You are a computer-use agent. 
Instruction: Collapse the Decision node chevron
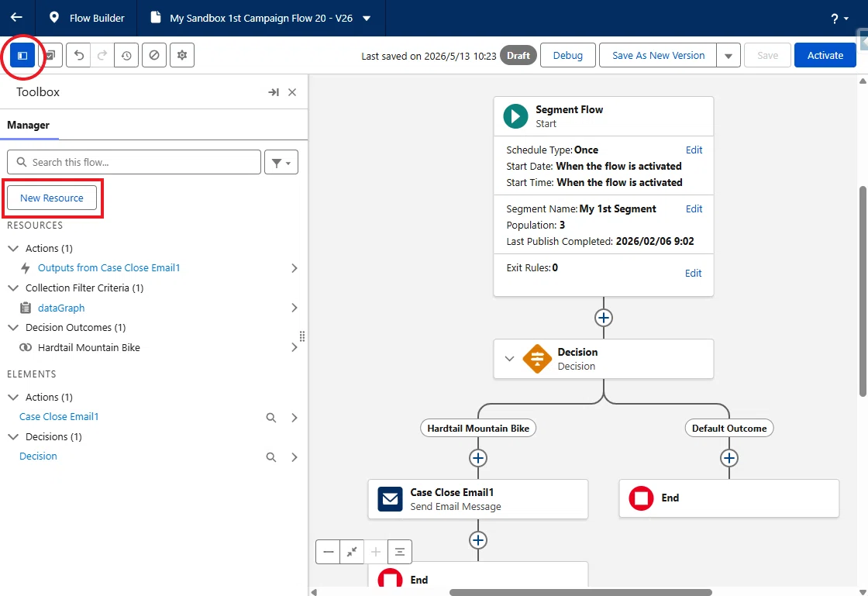pyautogui.click(x=509, y=359)
